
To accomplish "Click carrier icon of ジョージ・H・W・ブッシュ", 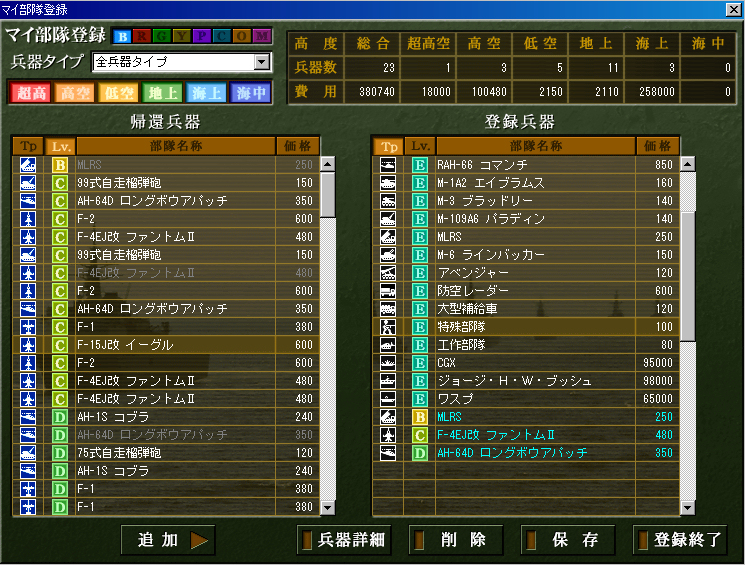I will pos(388,381).
